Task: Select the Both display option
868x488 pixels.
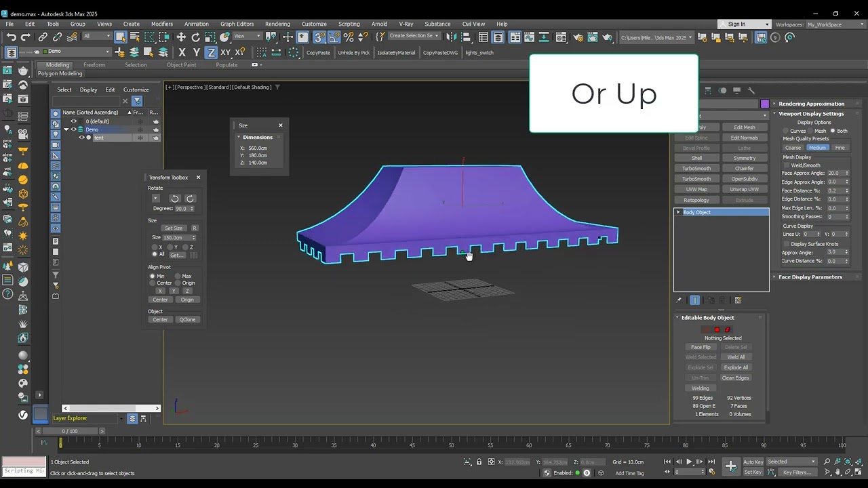Action: coord(838,131)
